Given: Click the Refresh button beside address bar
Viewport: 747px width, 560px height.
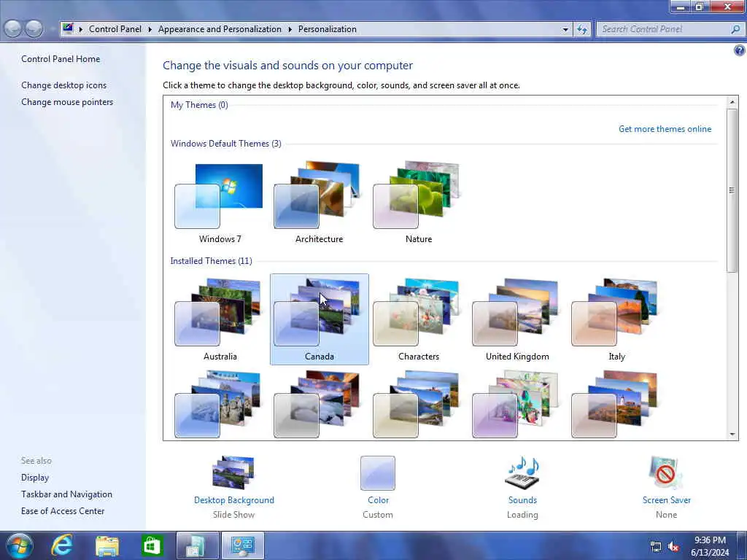Looking at the screenshot, I should (x=581, y=29).
